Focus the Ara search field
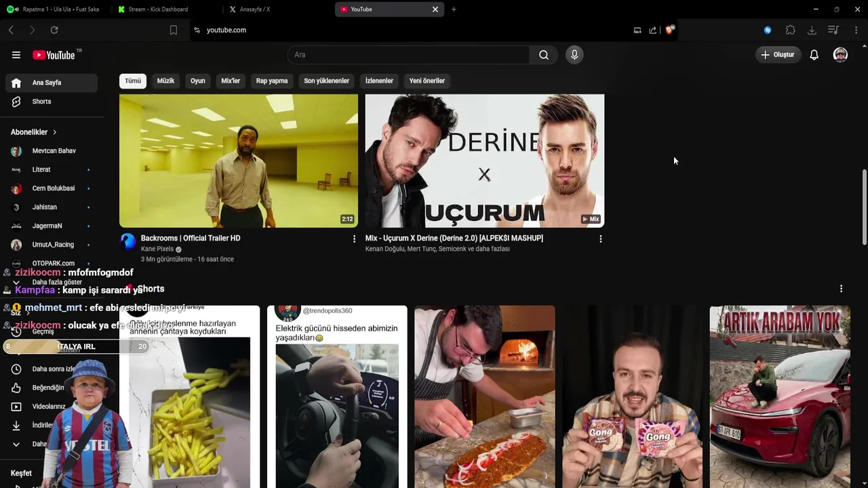The image size is (868, 488). pyautogui.click(x=408, y=55)
